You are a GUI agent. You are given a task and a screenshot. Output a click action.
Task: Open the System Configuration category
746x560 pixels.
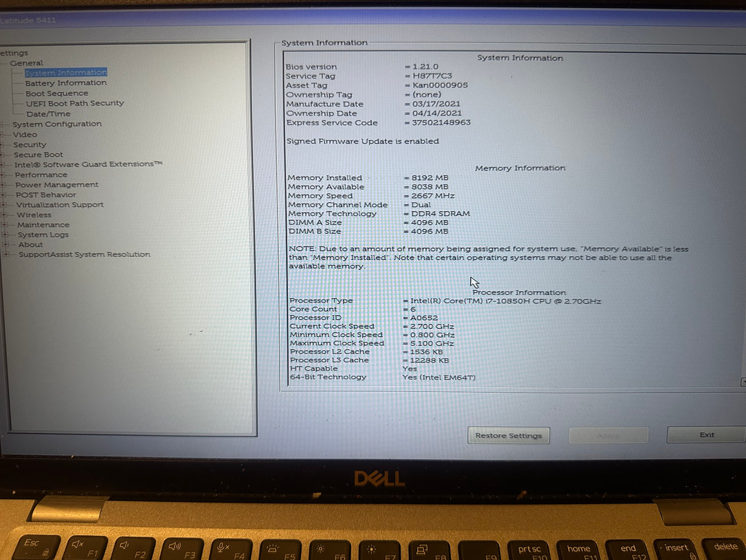point(57,124)
